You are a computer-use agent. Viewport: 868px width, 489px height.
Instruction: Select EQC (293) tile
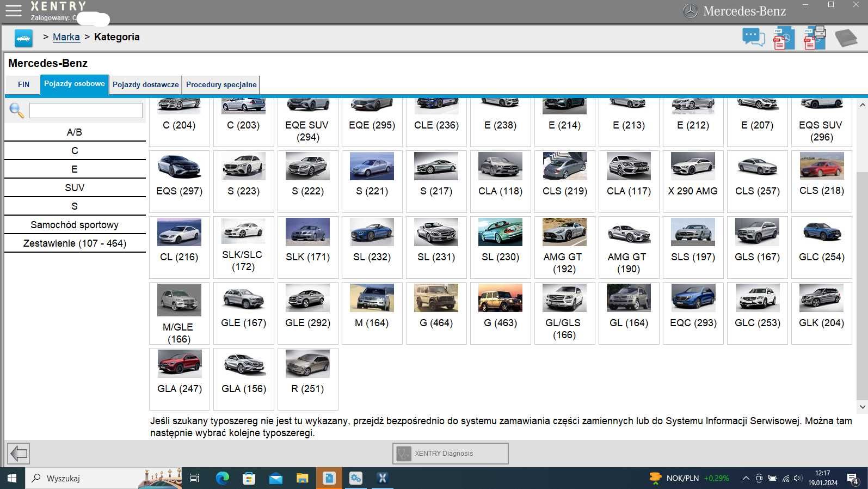pos(693,313)
